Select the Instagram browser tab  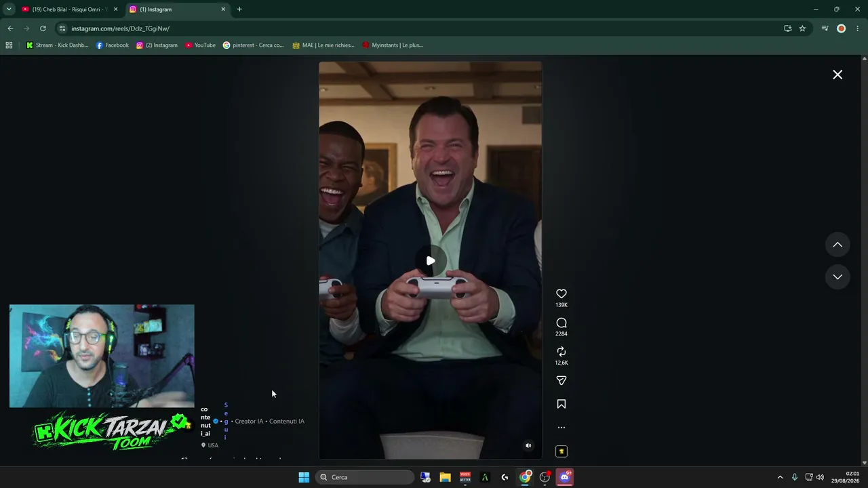click(177, 9)
